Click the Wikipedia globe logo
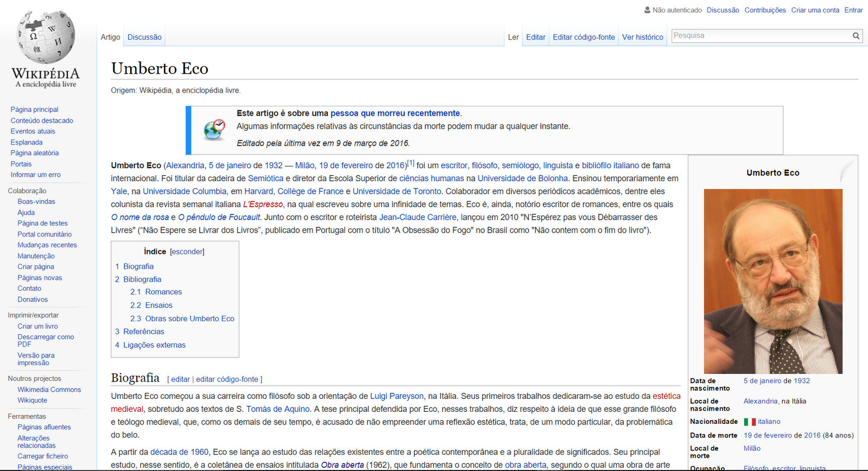This screenshot has height=471, width=868. pyautogui.click(x=46, y=37)
